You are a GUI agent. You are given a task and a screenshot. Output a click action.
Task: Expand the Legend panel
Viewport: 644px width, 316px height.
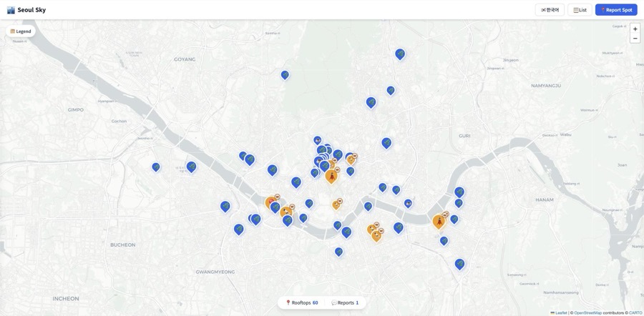(x=21, y=31)
